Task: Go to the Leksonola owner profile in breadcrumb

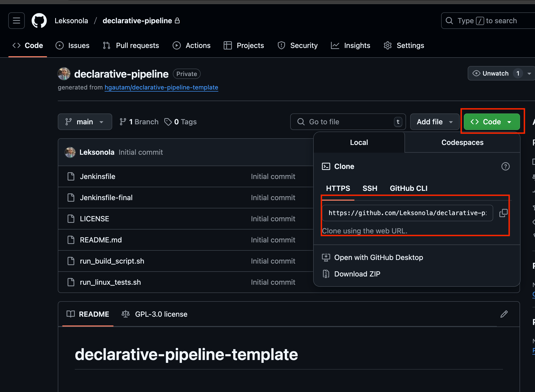Action: [71, 21]
